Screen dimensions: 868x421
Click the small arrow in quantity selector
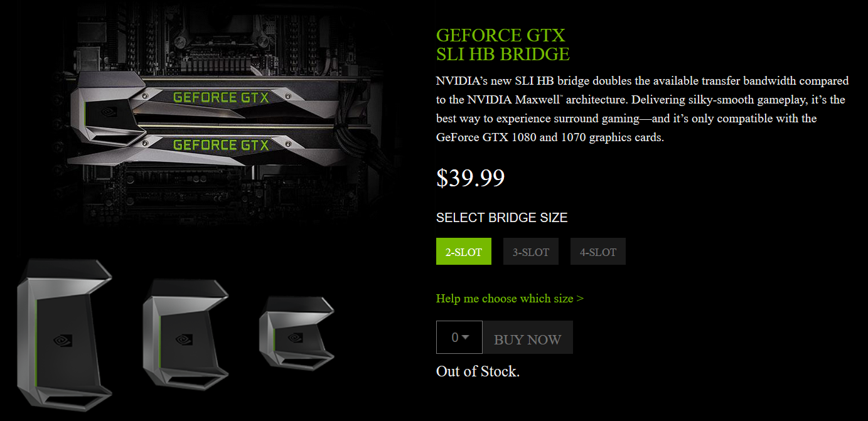tap(466, 338)
